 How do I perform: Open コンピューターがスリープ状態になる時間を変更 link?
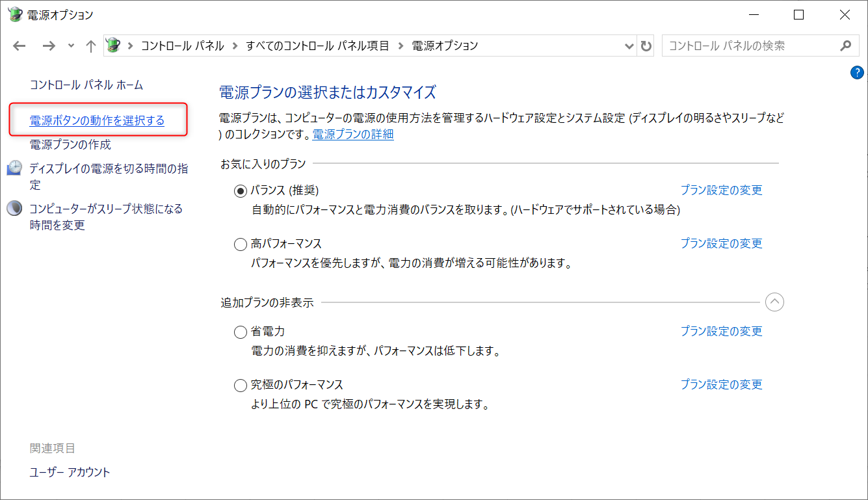106,217
